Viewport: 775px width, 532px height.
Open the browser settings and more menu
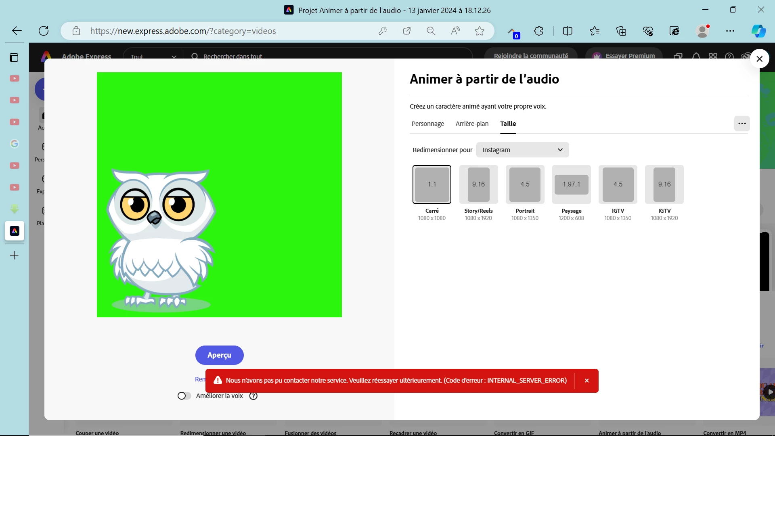pyautogui.click(x=730, y=31)
